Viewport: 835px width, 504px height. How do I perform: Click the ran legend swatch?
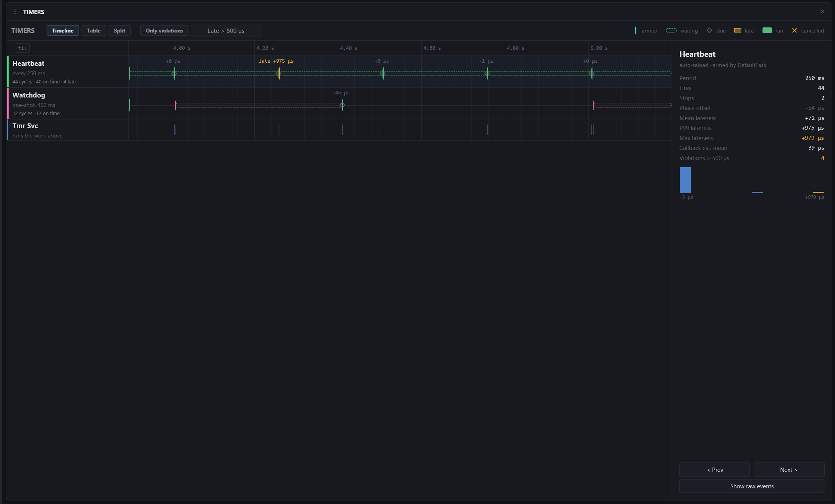(x=767, y=31)
